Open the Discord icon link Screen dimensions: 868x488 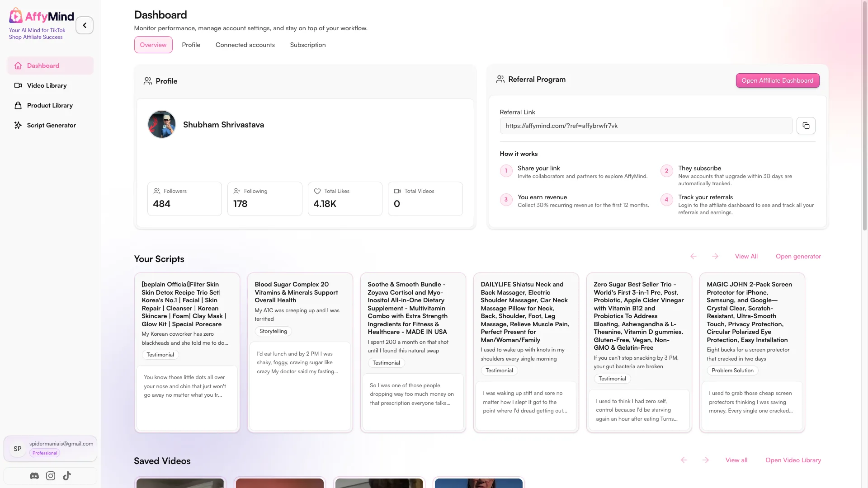[x=34, y=476]
